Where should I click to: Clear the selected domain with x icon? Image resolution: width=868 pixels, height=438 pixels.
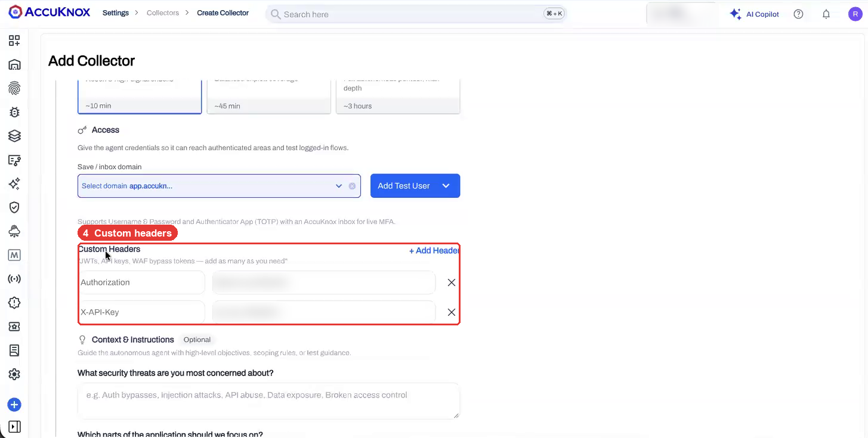point(352,186)
